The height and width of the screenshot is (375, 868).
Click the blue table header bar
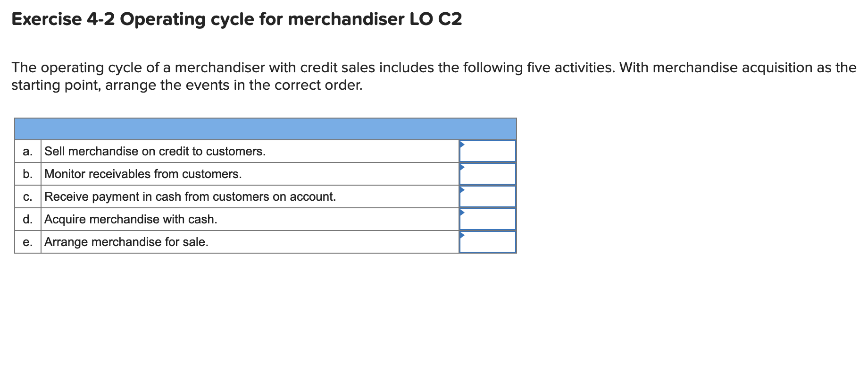tap(266, 127)
